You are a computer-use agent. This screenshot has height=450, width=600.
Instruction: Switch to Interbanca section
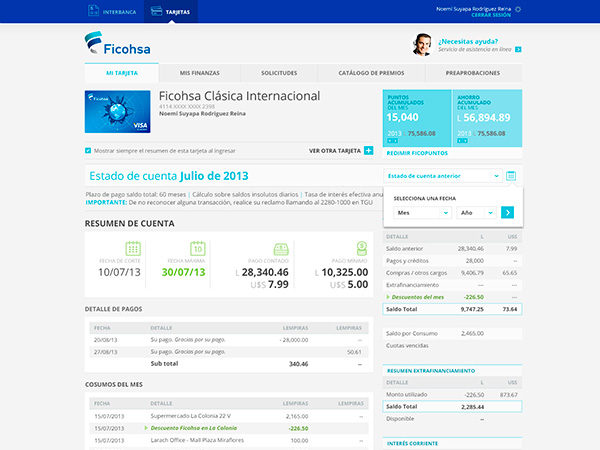pos(112,11)
